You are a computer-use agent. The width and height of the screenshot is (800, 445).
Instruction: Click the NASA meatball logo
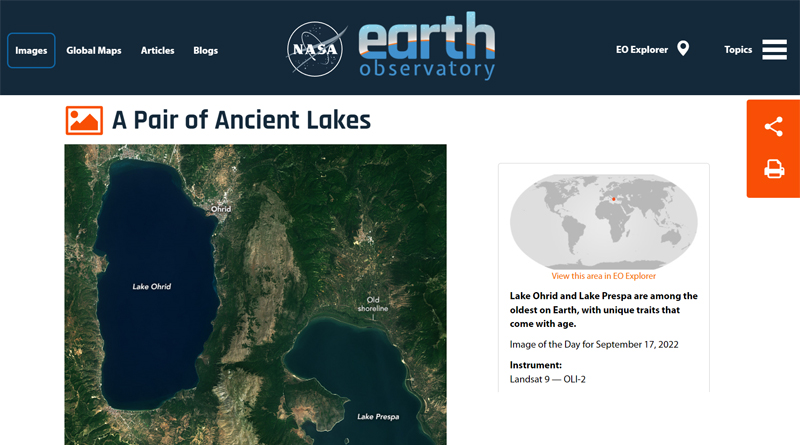point(315,49)
